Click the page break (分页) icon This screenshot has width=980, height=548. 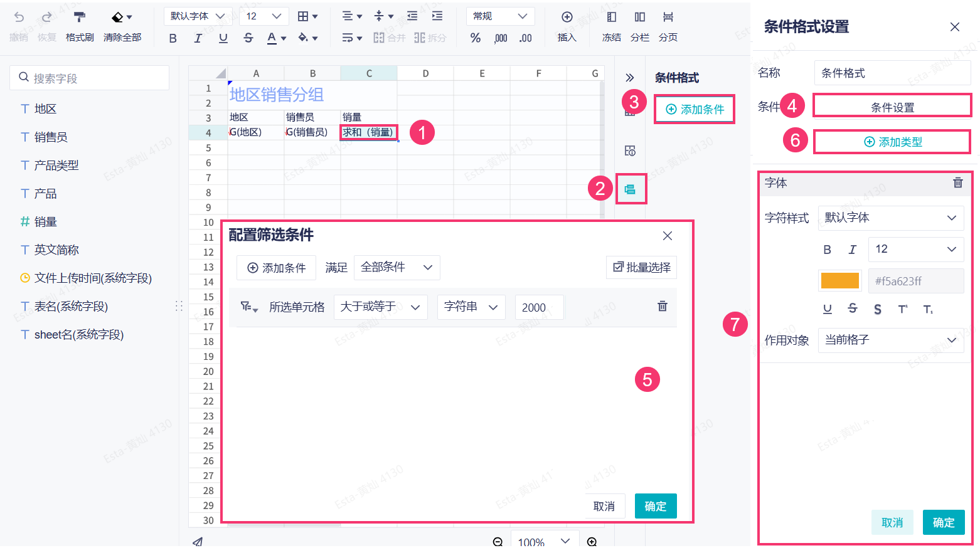(668, 17)
